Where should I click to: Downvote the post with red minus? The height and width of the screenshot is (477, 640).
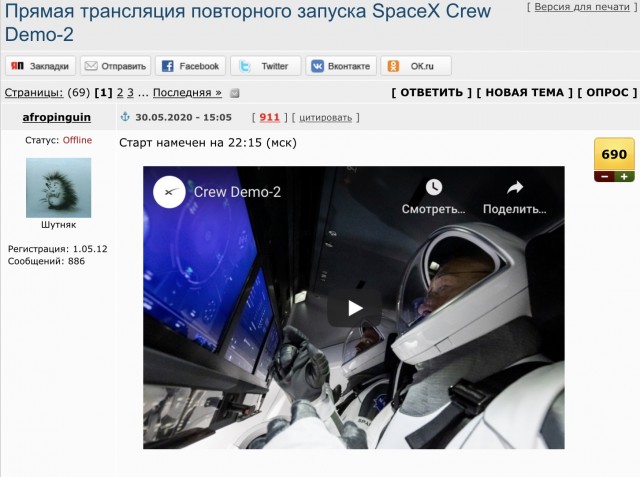pyautogui.click(x=604, y=177)
